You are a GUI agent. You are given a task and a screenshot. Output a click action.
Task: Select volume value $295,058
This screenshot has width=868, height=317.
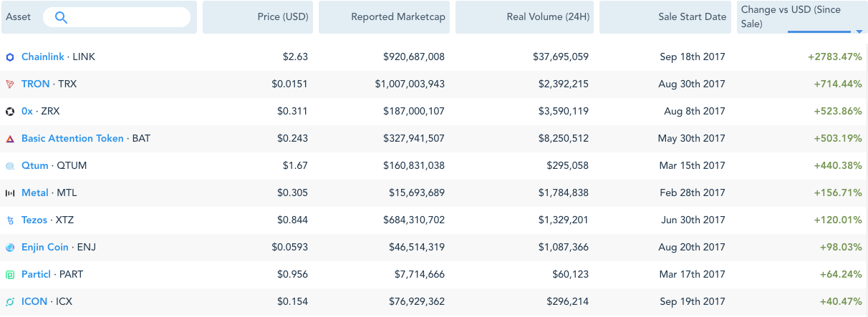coord(566,166)
